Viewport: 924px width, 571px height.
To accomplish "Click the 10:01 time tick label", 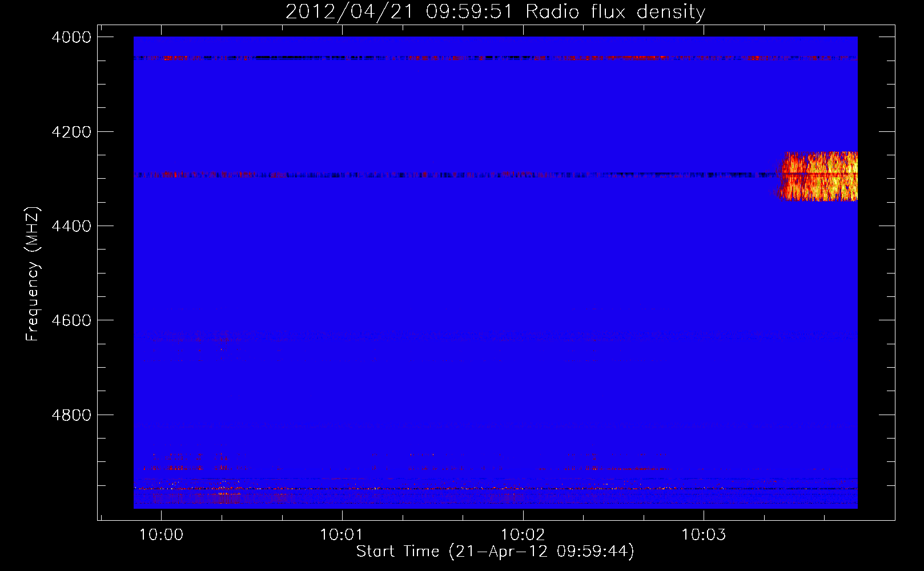I will pyautogui.click(x=342, y=534).
